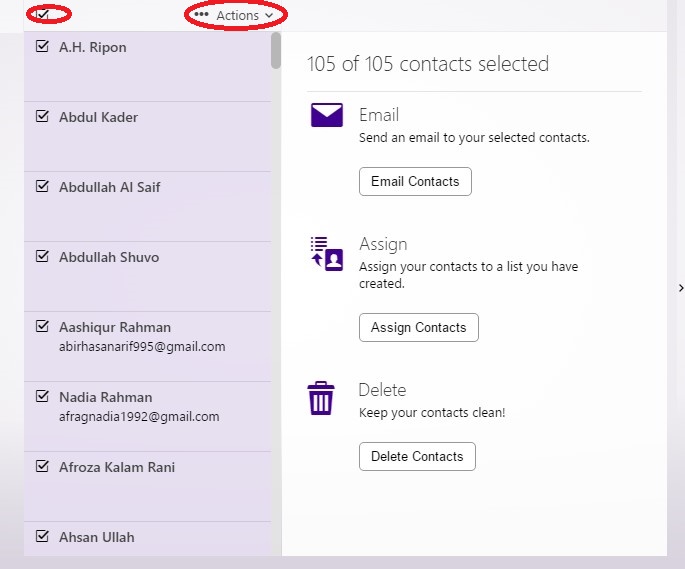Click the Actions chevron arrow
Image resolution: width=685 pixels, height=569 pixels.
[269, 16]
